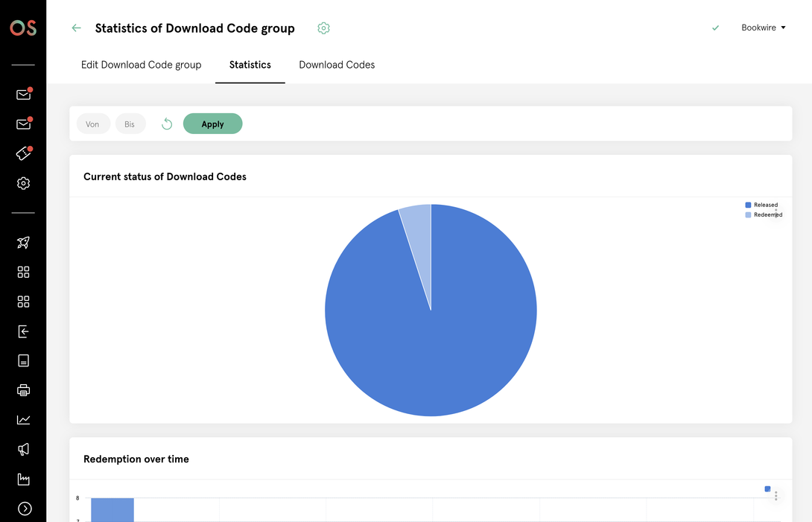Screen dimensions: 812x522
Task: Switch to the Download Codes tab
Action: click(337, 65)
